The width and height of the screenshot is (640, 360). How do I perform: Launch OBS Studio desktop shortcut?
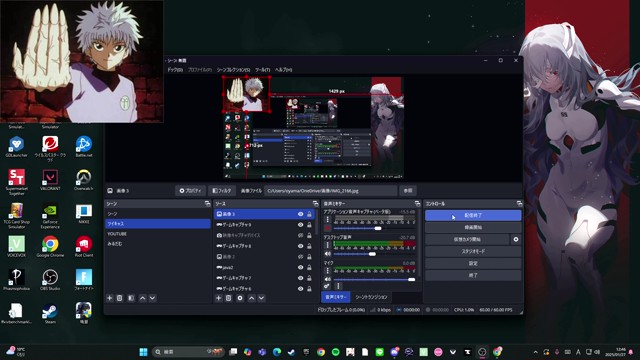pos(50,280)
